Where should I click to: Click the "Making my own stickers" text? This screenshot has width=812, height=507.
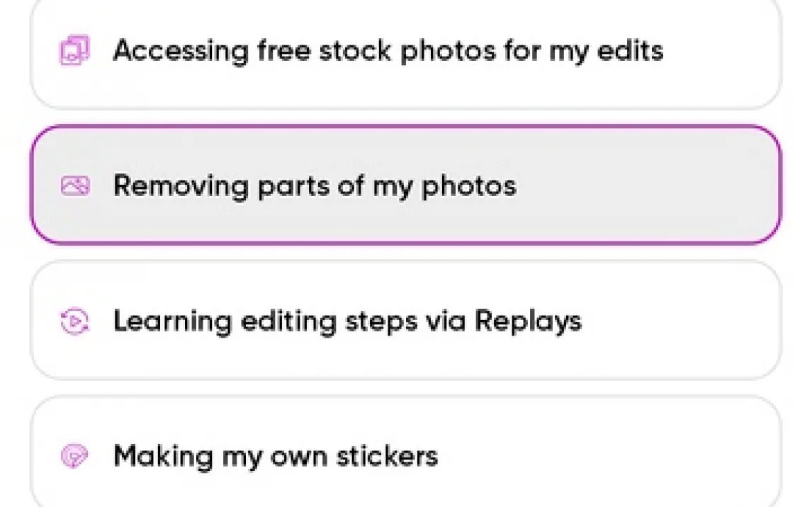276,456
